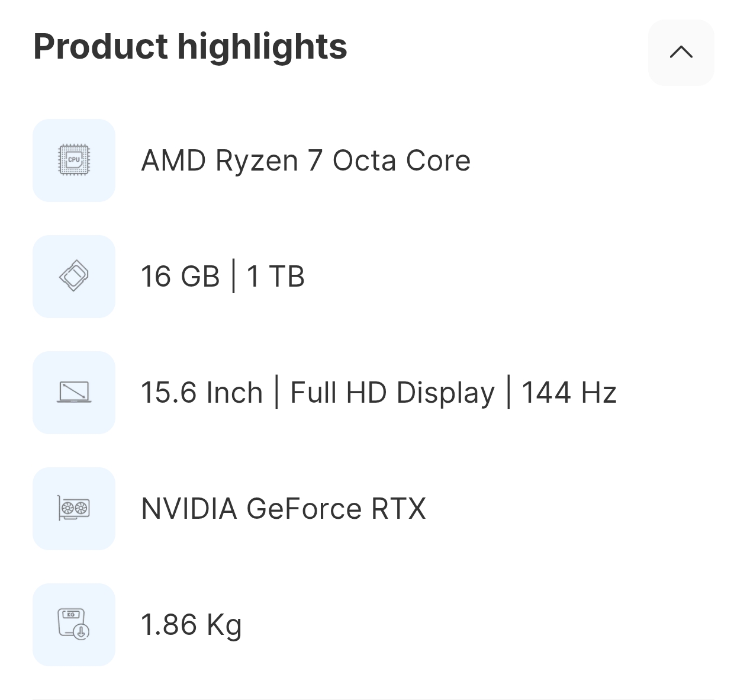Viewport: 747px width, 700px height.
Task: Click the Product highlights heading
Action: pyautogui.click(x=190, y=46)
